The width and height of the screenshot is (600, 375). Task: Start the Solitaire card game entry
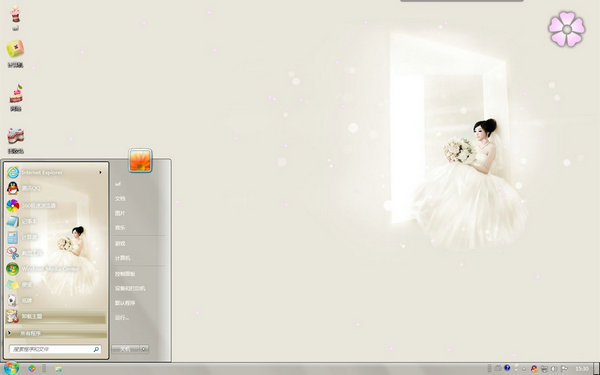56,300
